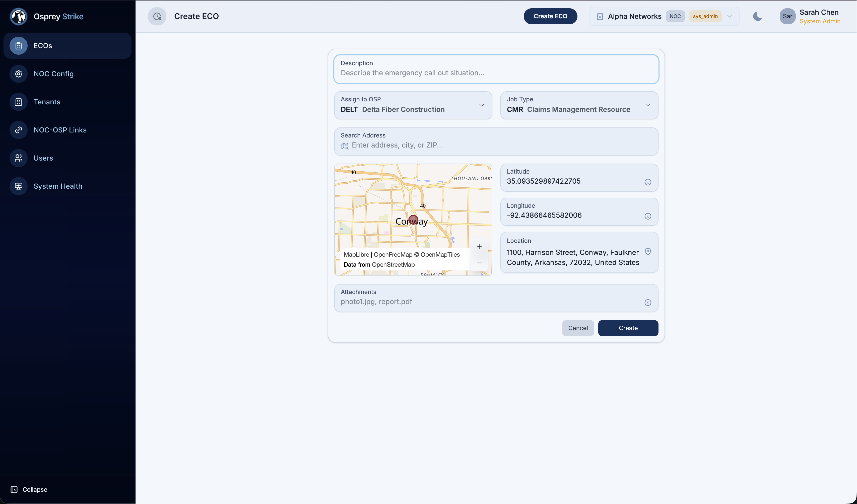Open System Health page

(58, 186)
